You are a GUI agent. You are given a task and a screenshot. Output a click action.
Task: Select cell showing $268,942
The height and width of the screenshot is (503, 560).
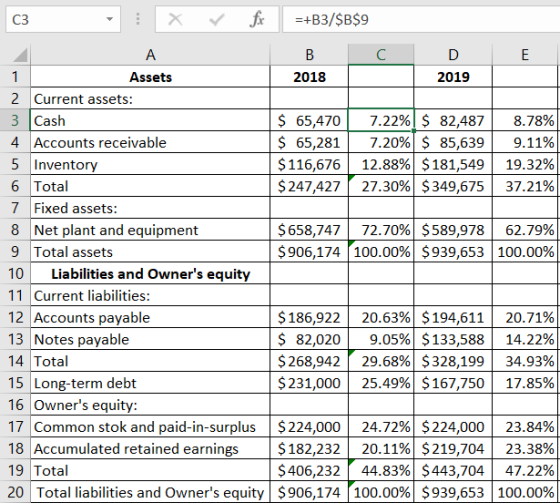(x=309, y=361)
